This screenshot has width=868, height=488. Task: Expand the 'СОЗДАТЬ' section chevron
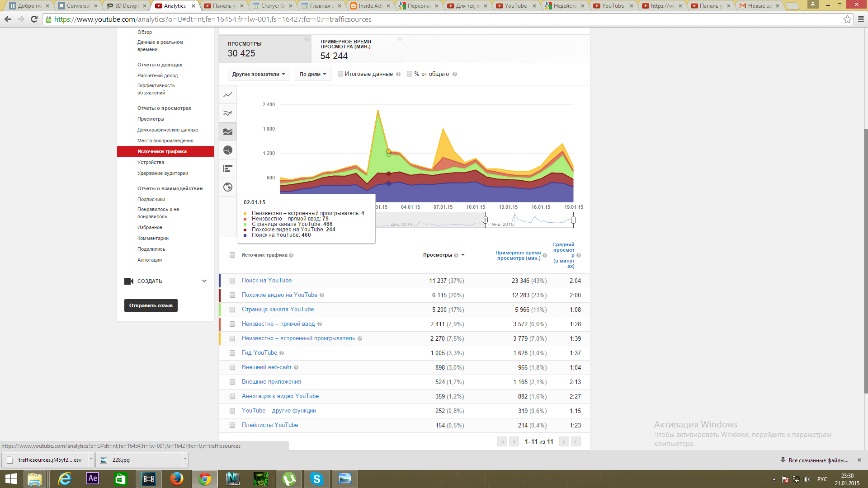pyautogui.click(x=204, y=281)
